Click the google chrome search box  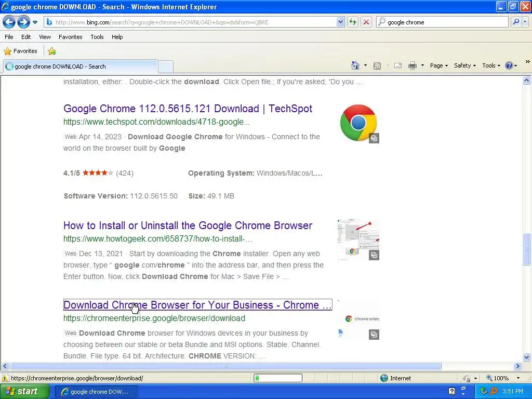[443, 22]
